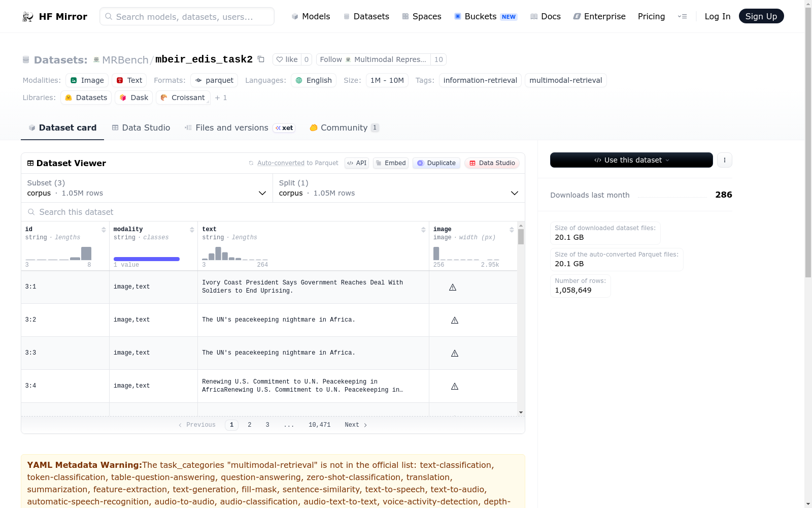The width and height of the screenshot is (812, 508).
Task: Open the Community tab
Action: tap(345, 128)
